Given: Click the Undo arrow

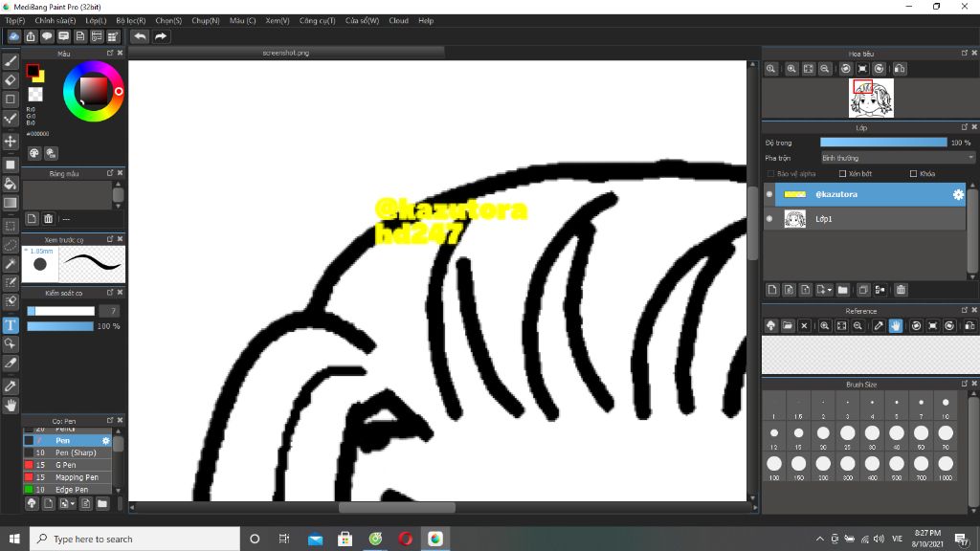Looking at the screenshot, I should pyautogui.click(x=140, y=36).
